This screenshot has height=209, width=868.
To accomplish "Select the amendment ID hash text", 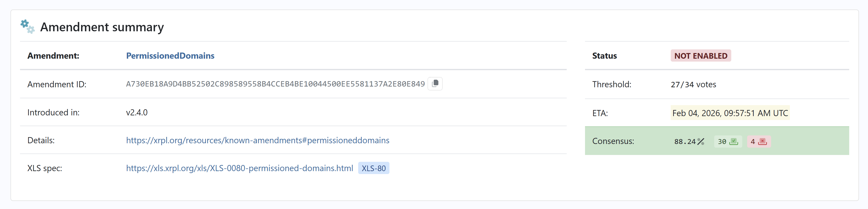I will pyautogui.click(x=275, y=84).
